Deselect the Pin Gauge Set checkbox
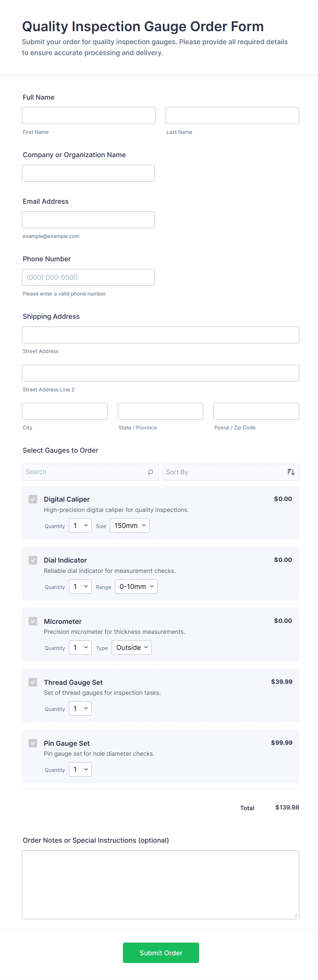 pos(33,743)
